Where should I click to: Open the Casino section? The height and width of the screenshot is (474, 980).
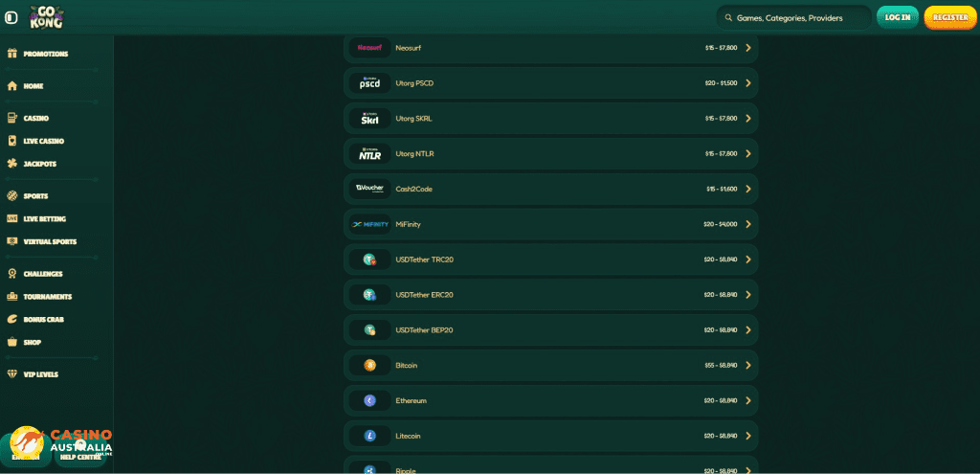tap(36, 118)
